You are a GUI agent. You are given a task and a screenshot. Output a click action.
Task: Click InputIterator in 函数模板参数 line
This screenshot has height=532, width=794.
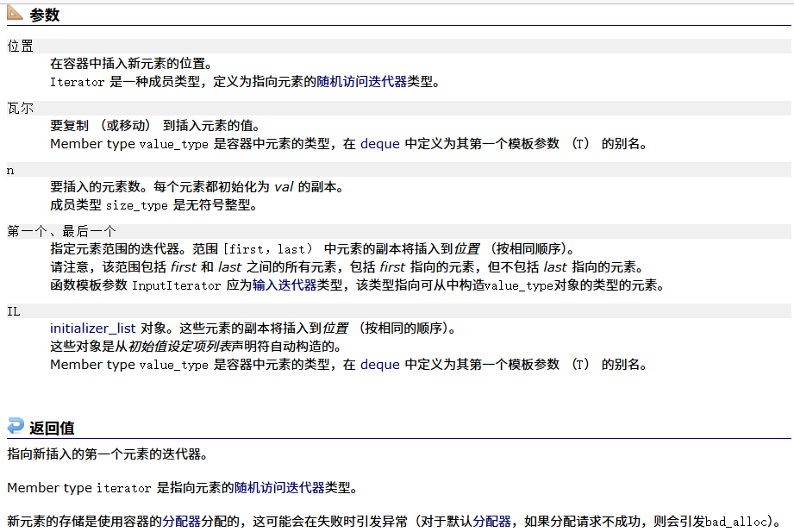tap(176, 285)
